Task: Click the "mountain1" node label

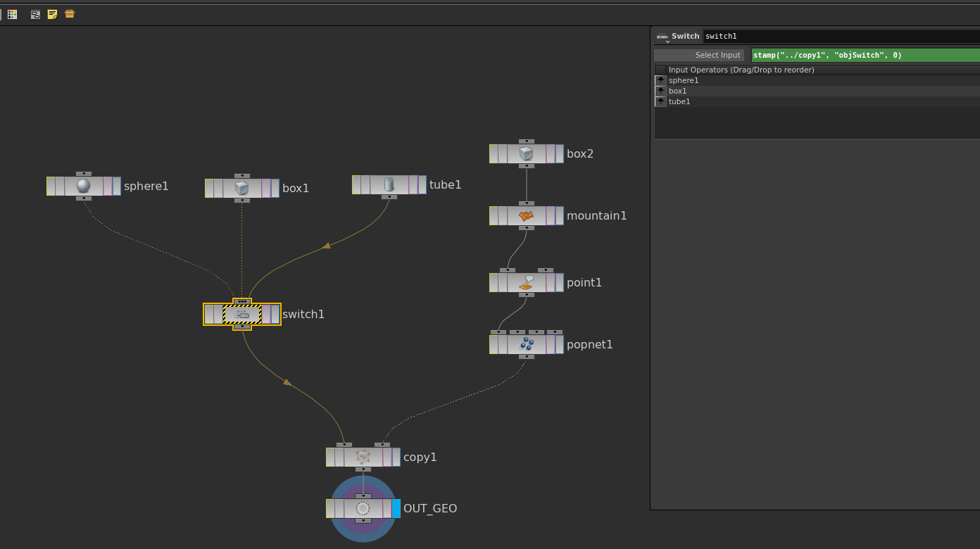Action: pos(597,216)
